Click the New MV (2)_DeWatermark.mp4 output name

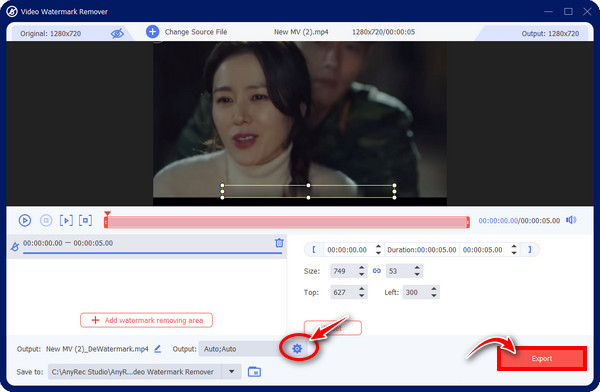coord(97,349)
